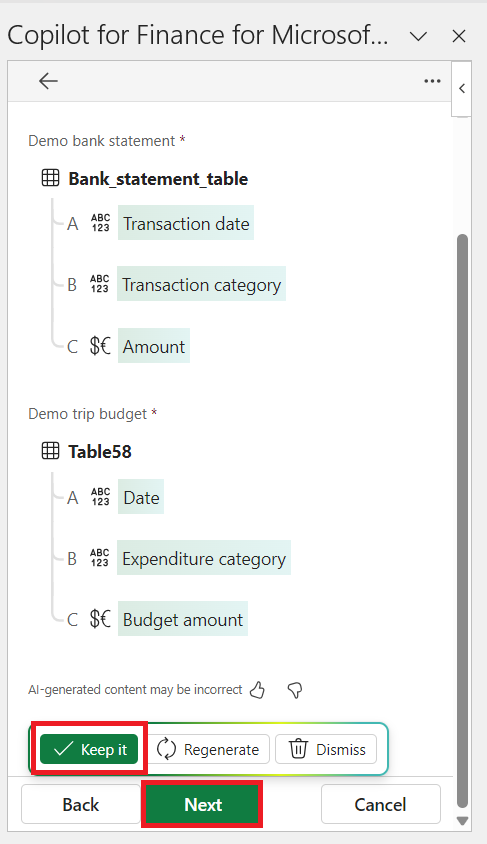Image resolution: width=487 pixels, height=844 pixels.
Task: Give thumbs down feedback on AI content
Action: (295, 690)
